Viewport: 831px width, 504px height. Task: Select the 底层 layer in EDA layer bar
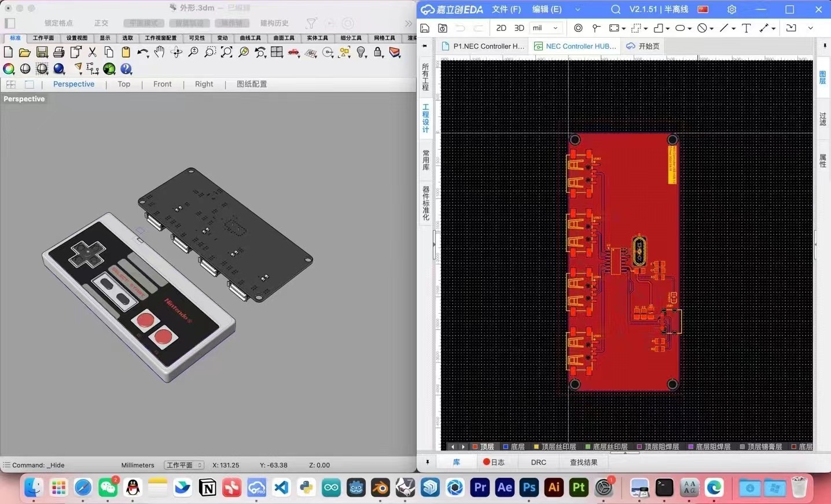(x=513, y=447)
